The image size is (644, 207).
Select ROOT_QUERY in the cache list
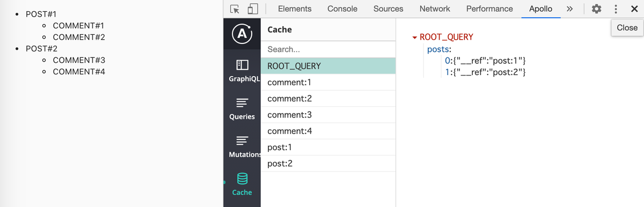click(328, 66)
